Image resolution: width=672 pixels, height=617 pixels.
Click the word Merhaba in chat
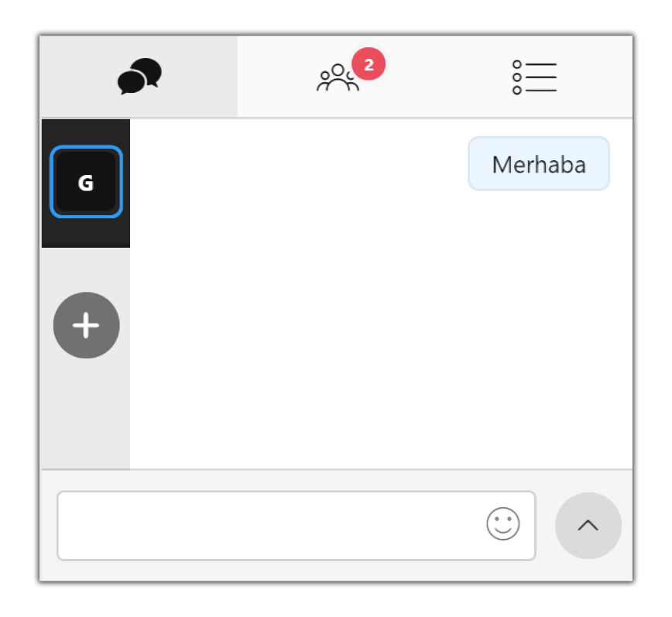pyautogui.click(x=539, y=165)
